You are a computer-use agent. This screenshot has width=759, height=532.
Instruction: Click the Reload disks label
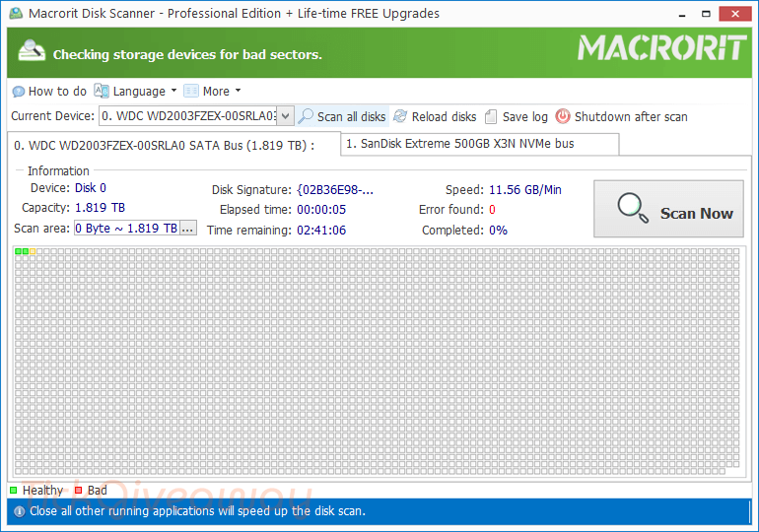click(x=444, y=116)
